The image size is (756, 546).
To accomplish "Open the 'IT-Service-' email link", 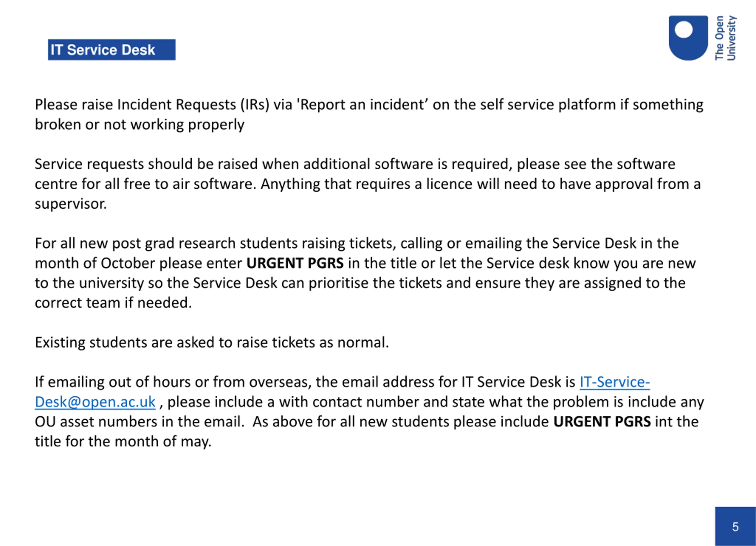I will coord(615,382).
